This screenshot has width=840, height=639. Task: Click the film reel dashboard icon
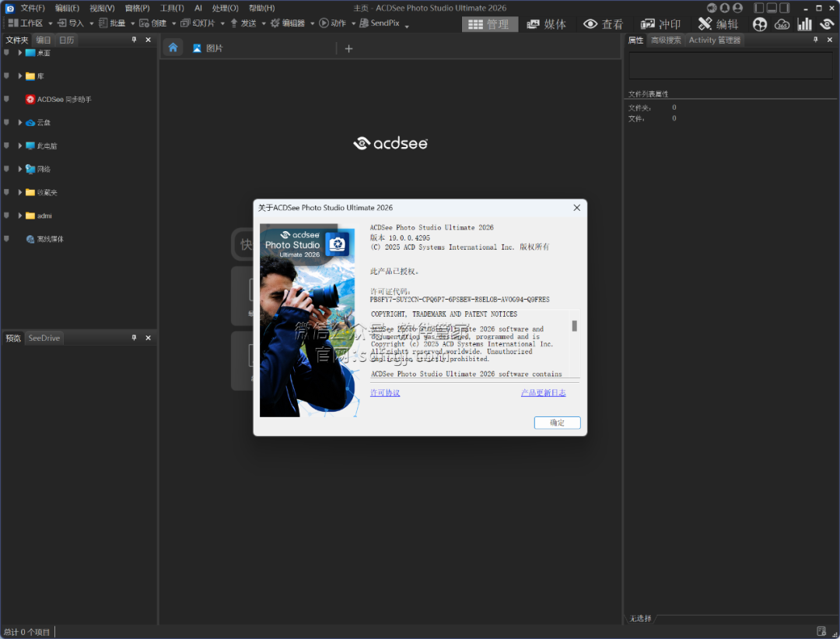(759, 24)
